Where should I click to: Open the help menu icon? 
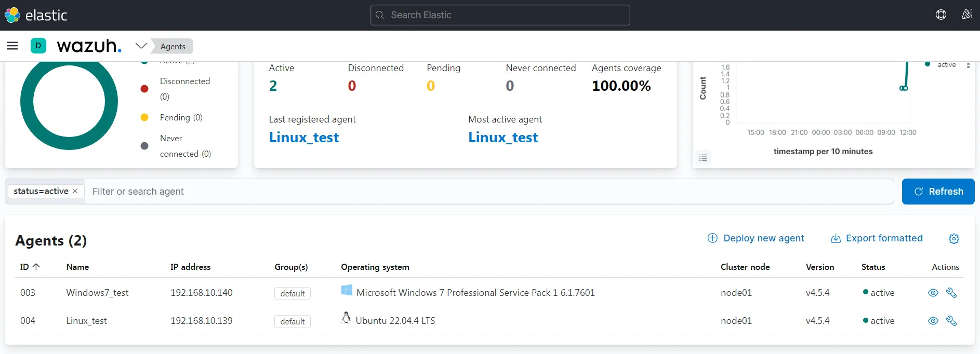(941, 15)
